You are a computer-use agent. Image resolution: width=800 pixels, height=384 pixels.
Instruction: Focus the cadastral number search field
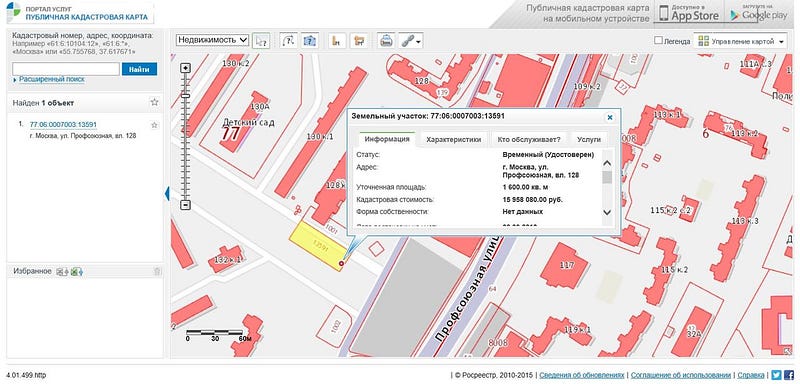point(66,69)
